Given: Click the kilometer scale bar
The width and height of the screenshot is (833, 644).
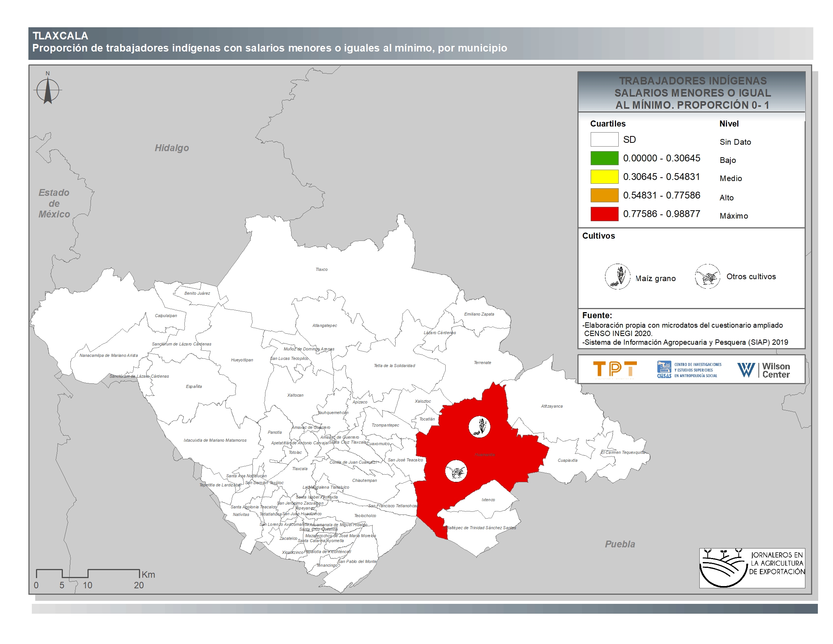Looking at the screenshot, I should click(88, 574).
